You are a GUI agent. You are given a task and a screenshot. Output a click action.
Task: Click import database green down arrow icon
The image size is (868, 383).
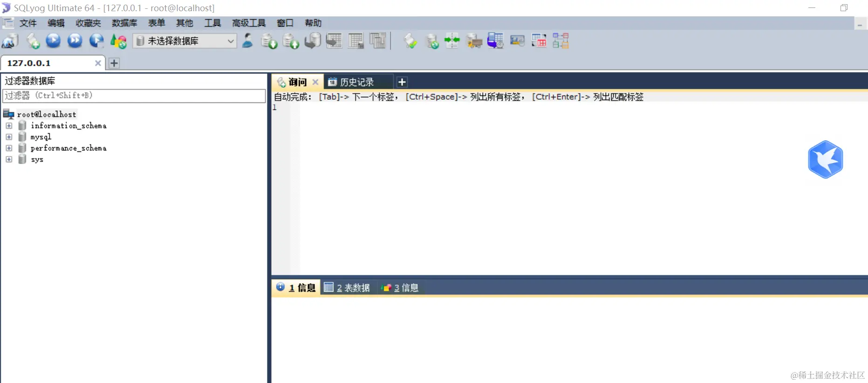point(269,41)
